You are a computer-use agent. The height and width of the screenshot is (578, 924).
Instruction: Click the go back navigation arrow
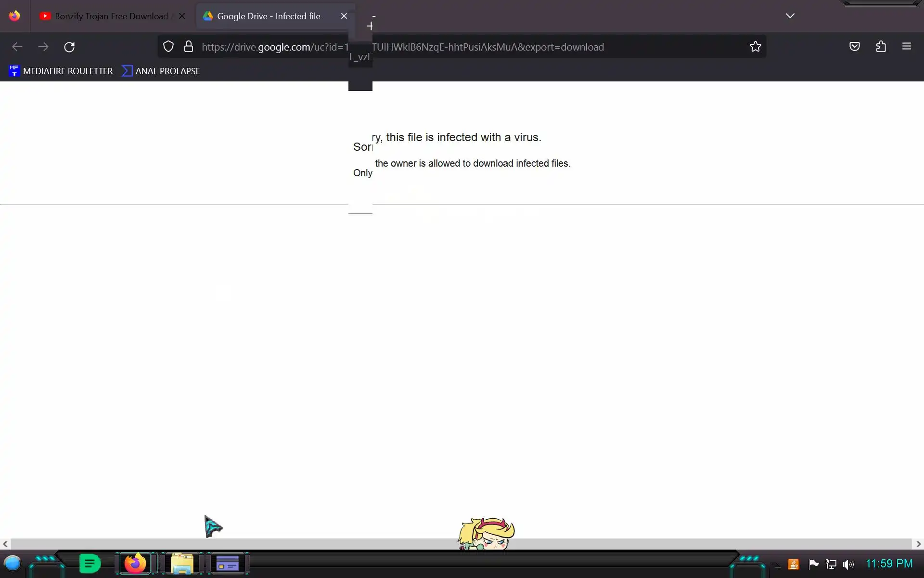pos(17,47)
